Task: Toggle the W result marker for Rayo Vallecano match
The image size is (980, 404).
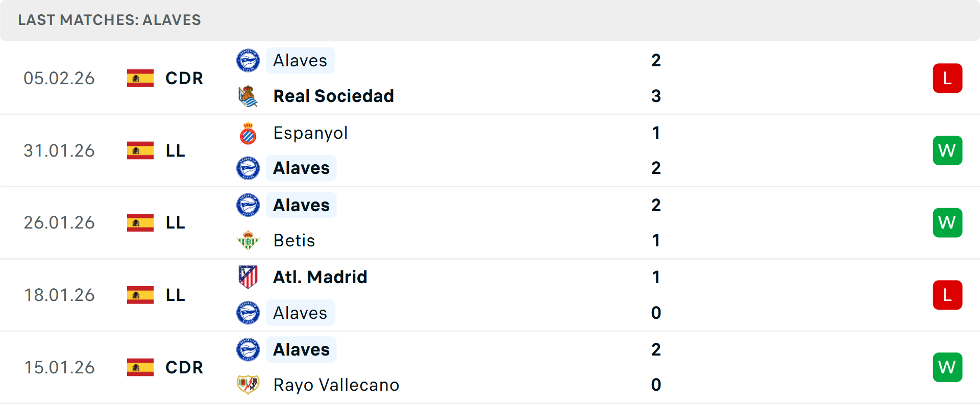Action: point(947,367)
